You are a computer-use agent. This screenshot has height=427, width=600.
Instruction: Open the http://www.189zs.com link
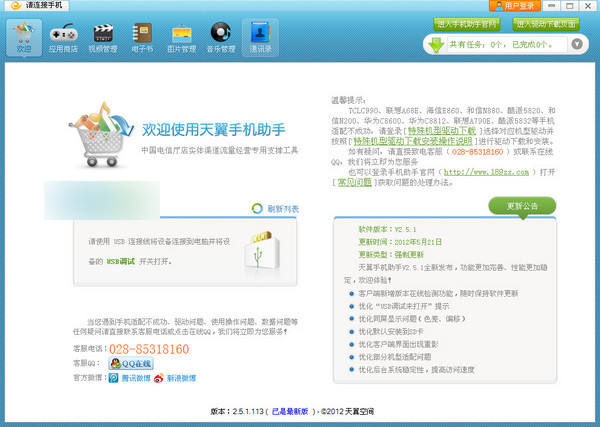click(486, 172)
